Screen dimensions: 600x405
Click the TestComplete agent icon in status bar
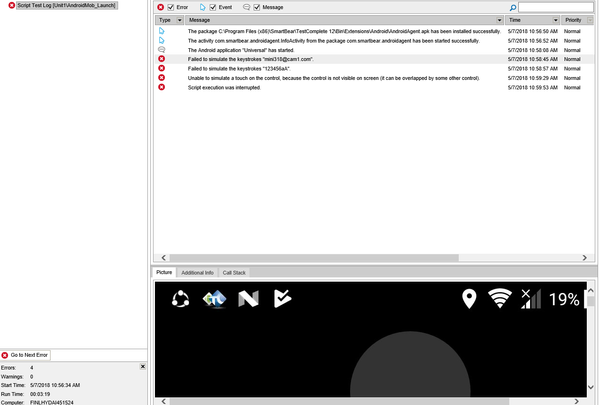click(x=214, y=299)
